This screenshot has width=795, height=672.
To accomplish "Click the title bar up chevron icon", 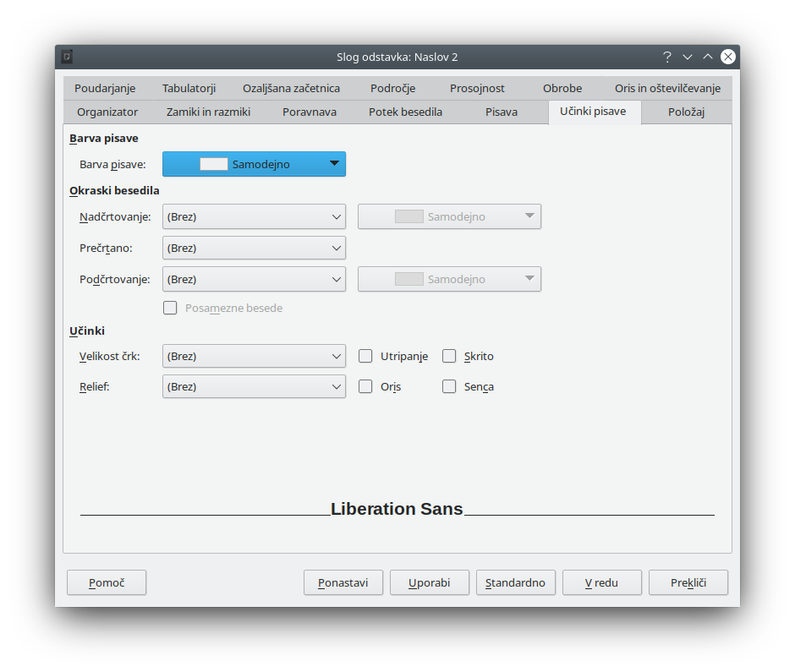I will (x=708, y=57).
